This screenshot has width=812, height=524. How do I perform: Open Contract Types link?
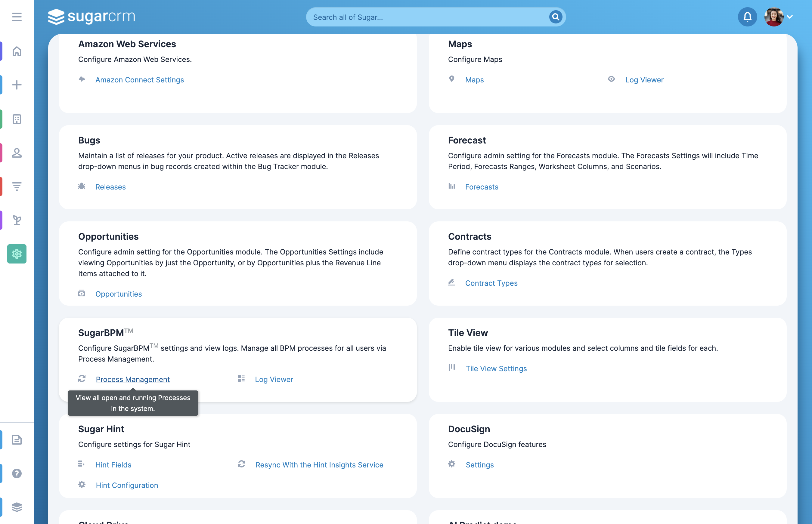coord(491,283)
